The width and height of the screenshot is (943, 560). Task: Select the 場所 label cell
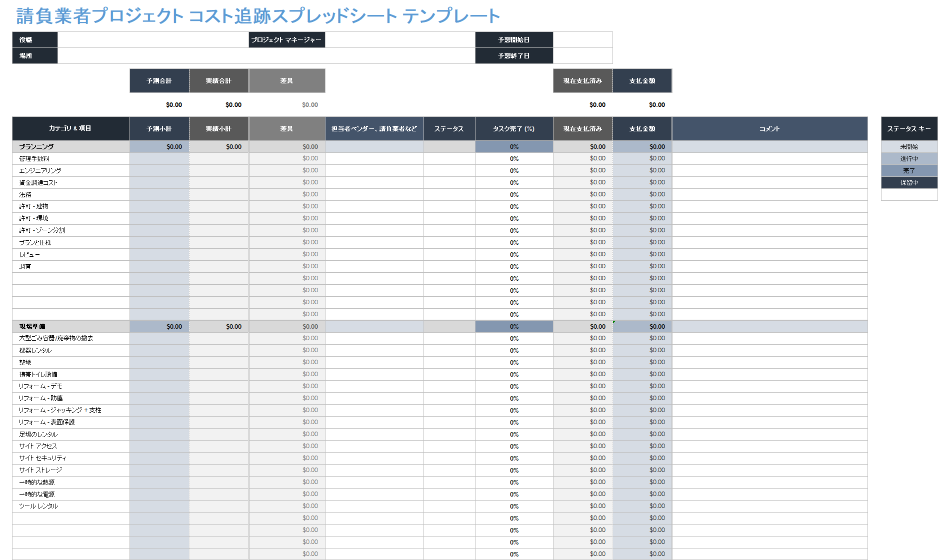[x=35, y=56]
